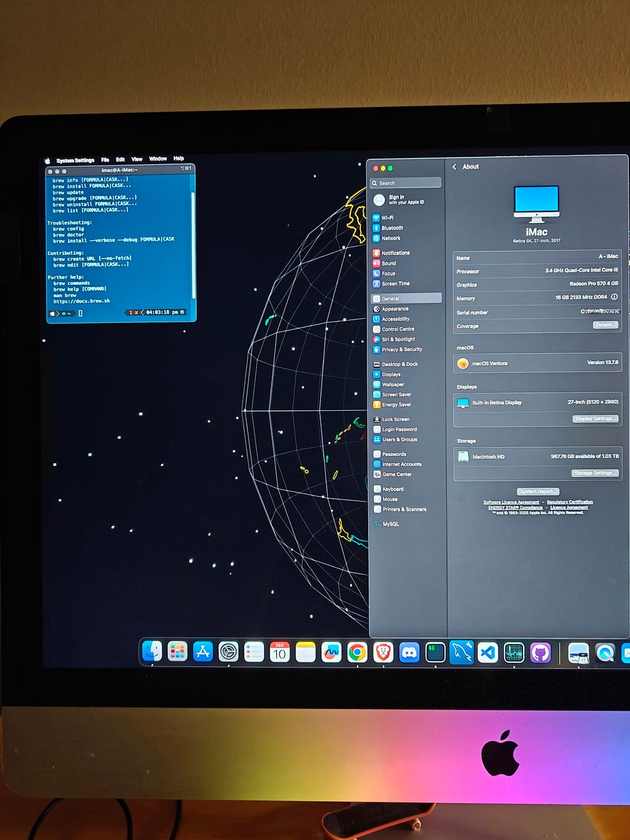
Task: Open the Window menu
Action: coord(157,159)
